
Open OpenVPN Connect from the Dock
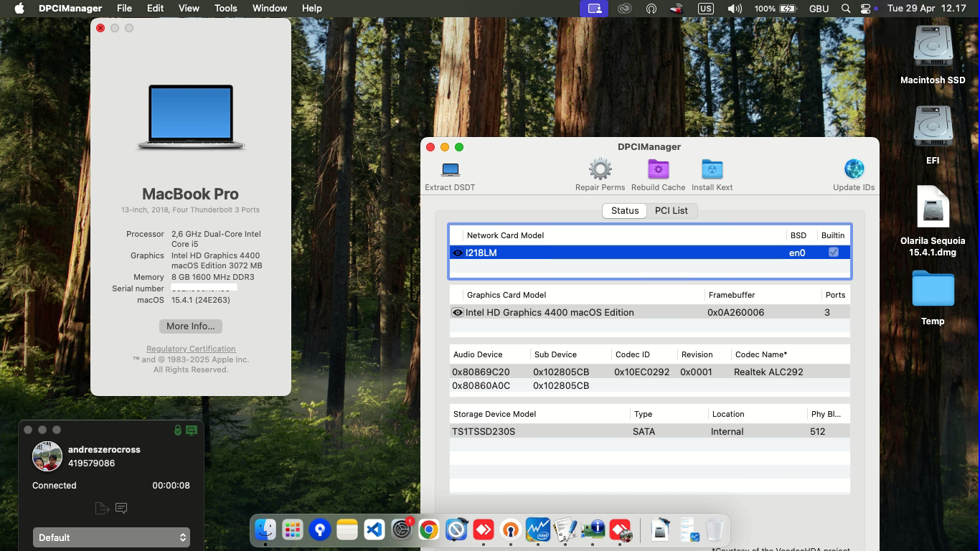point(510,529)
